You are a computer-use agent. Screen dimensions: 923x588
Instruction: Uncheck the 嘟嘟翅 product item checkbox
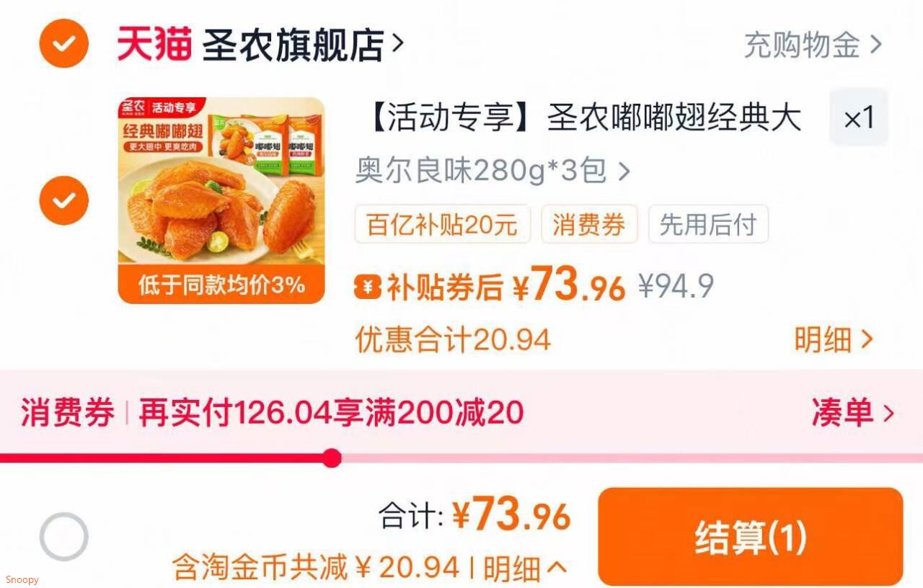coord(64,200)
